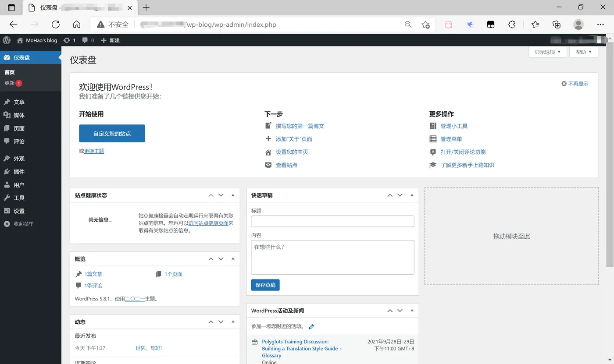This screenshot has height=364, width=614.
Task: Move 动态 widget down
Action: coord(221,322)
